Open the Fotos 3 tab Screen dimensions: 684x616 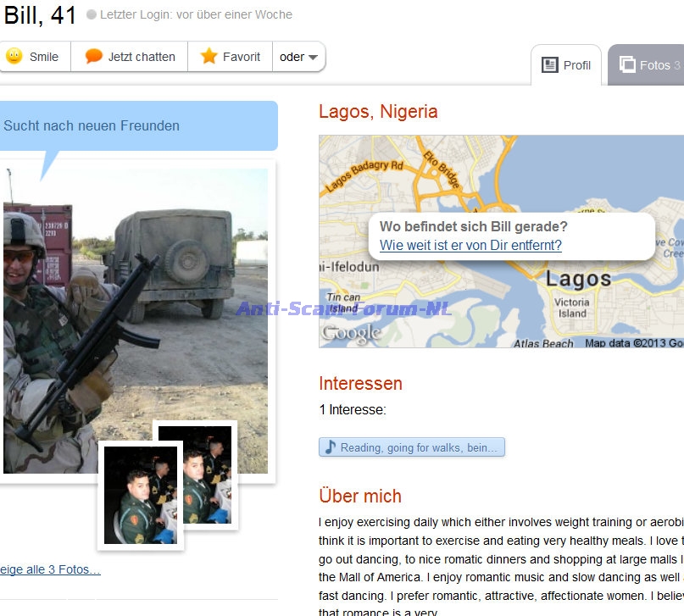646,65
